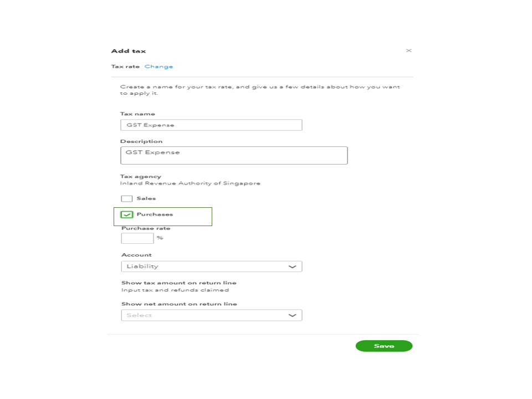Open the net amount return line dropdown
The width and height of the screenshot is (532, 399).
point(211,315)
